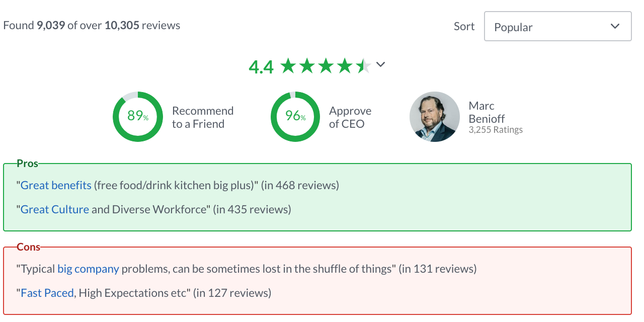Click the 4.4 overall rating number
This screenshot has height=322, width=644.
[261, 66]
